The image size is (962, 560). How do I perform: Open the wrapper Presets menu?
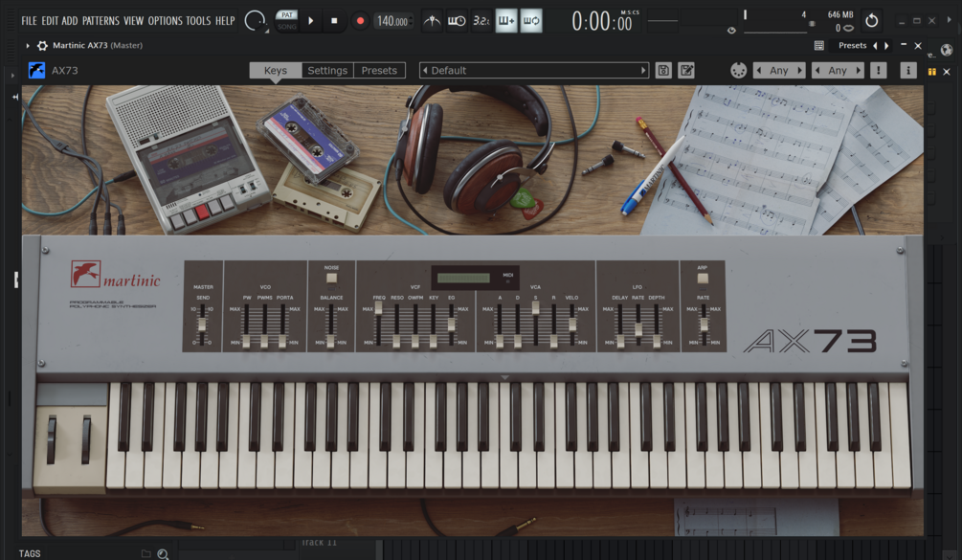(852, 45)
